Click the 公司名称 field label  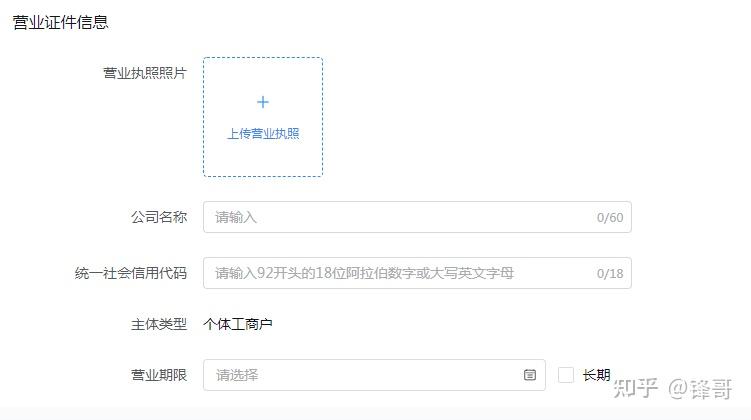pos(159,217)
